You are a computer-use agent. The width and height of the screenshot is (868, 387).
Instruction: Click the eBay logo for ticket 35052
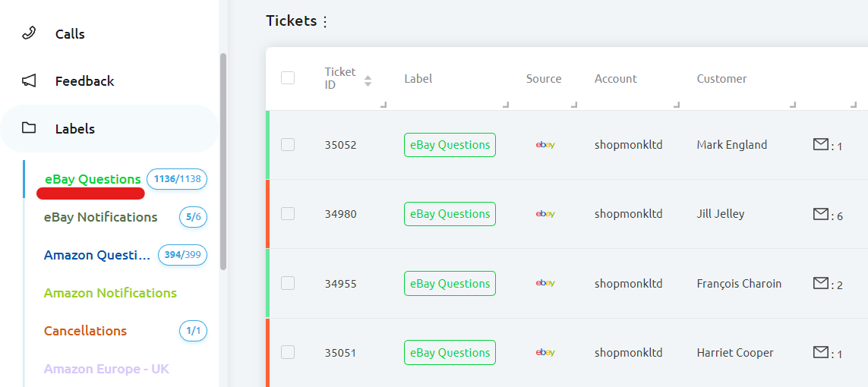tap(544, 145)
